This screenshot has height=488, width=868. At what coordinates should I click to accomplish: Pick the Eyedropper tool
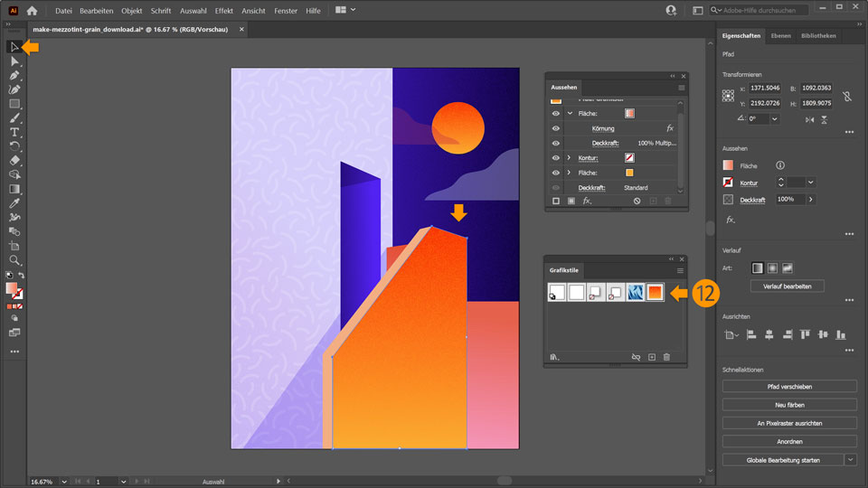(x=14, y=203)
